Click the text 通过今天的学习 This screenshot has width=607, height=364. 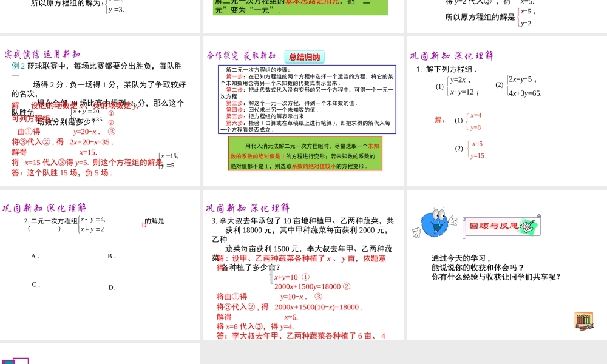pyautogui.click(x=461, y=258)
